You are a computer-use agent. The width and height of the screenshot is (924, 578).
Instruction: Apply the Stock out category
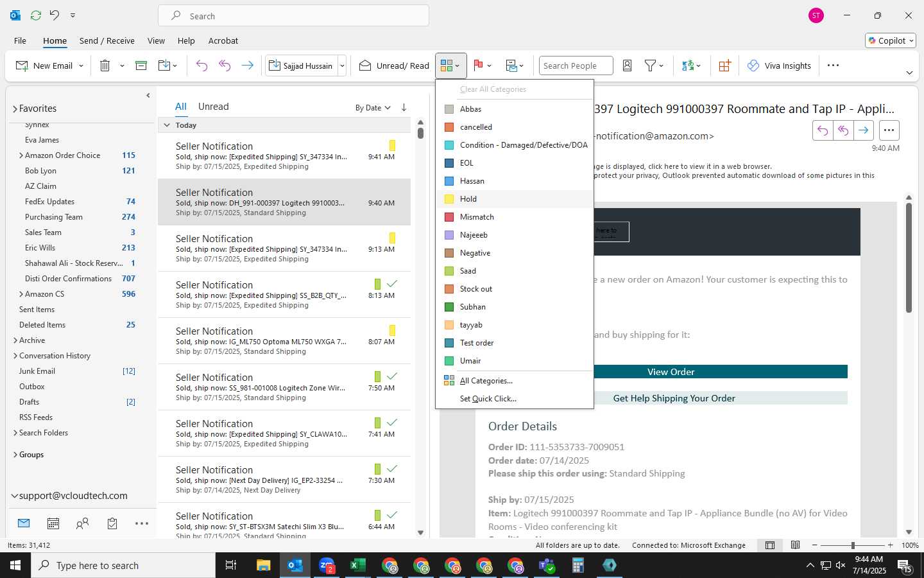click(x=515, y=289)
